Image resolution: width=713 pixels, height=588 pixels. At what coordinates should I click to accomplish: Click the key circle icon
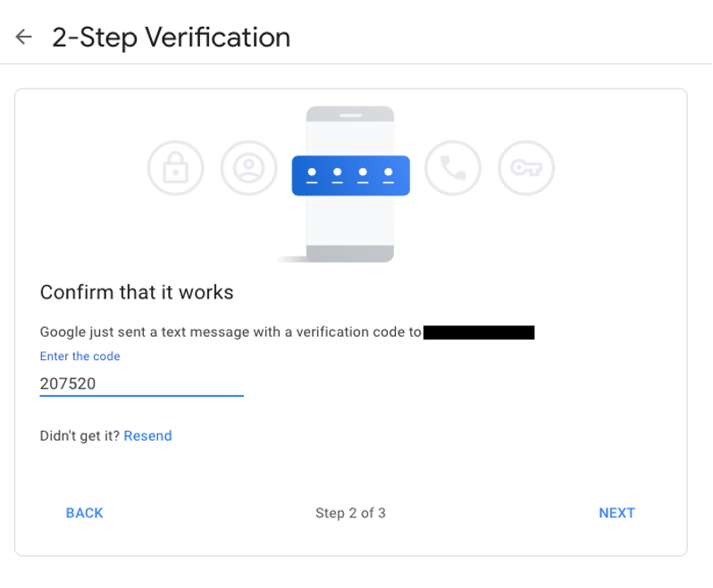[x=526, y=168]
